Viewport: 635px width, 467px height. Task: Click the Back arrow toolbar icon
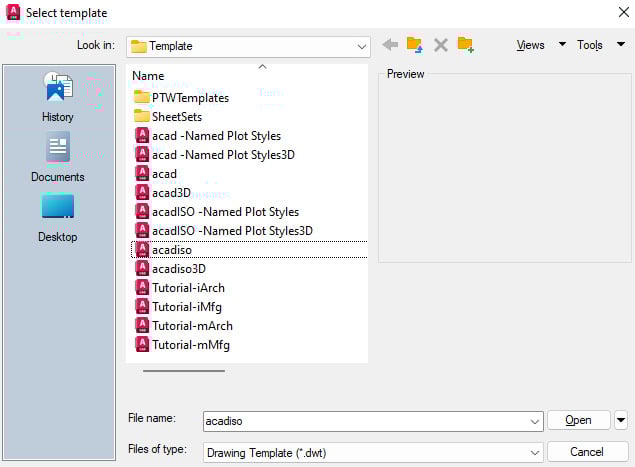click(390, 45)
